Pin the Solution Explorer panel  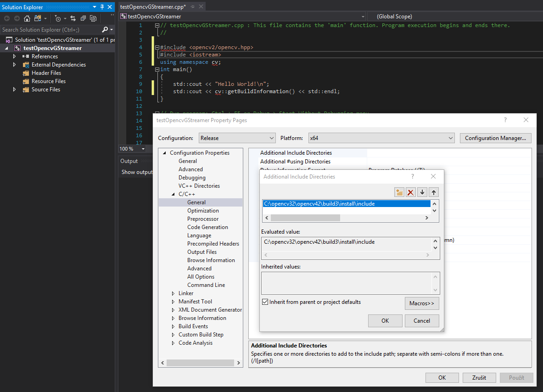pos(102,7)
